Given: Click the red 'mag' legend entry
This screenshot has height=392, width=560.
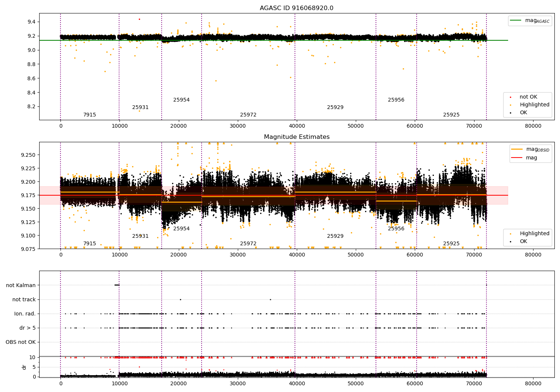Looking at the screenshot, I should click(x=525, y=158).
